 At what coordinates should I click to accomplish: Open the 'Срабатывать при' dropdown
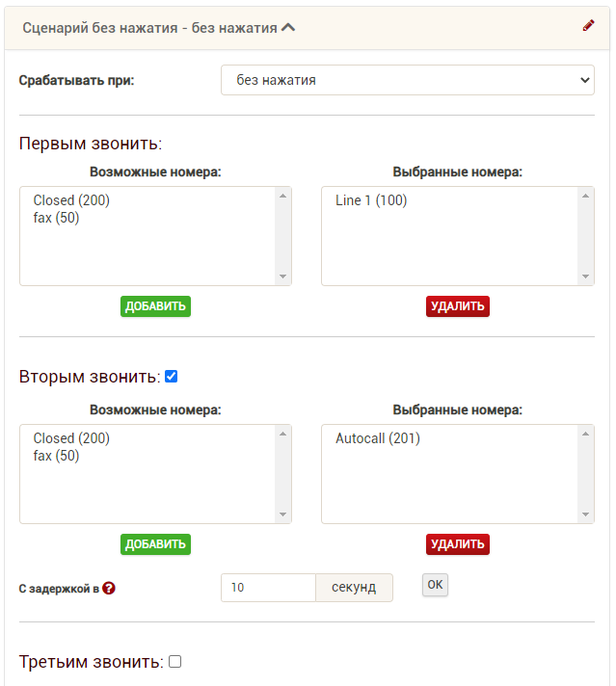click(408, 80)
